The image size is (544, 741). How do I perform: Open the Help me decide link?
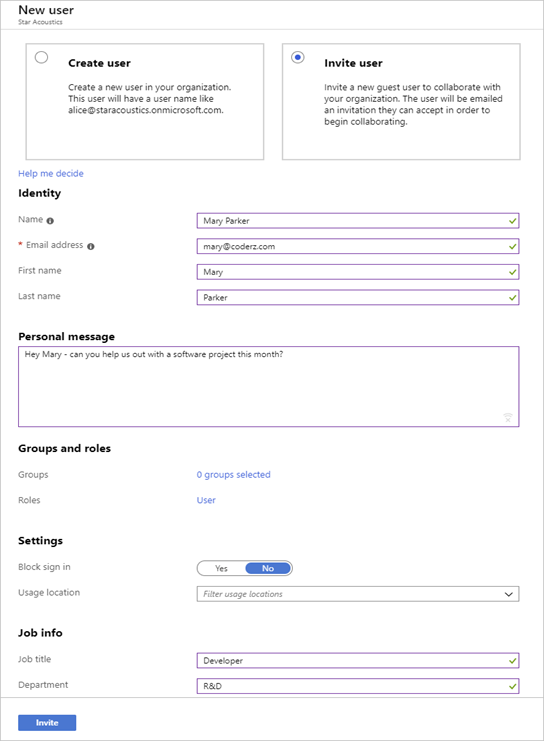[51, 173]
